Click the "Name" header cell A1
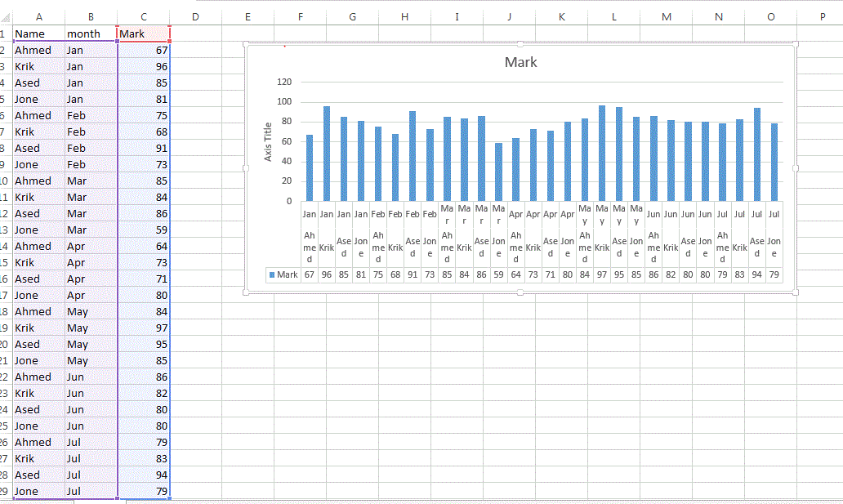The height and width of the screenshot is (504, 843). tap(38, 33)
